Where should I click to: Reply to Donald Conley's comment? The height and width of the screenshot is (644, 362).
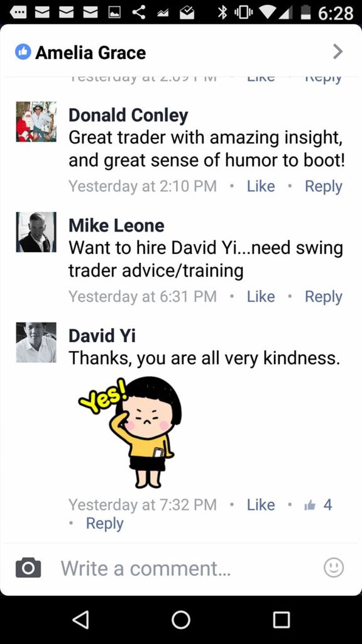pos(324,187)
